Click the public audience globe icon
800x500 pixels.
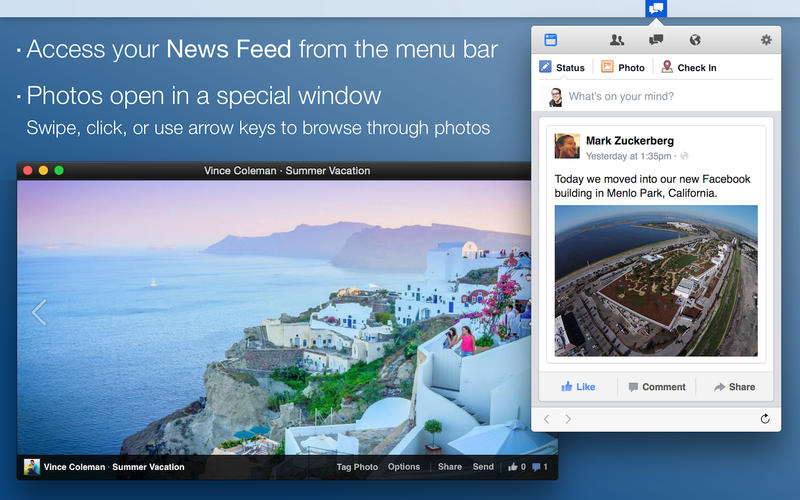[684, 156]
